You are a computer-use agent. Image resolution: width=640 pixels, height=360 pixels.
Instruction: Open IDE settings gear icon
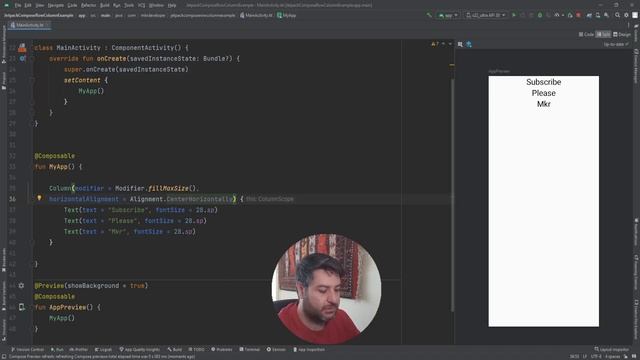click(x=626, y=15)
